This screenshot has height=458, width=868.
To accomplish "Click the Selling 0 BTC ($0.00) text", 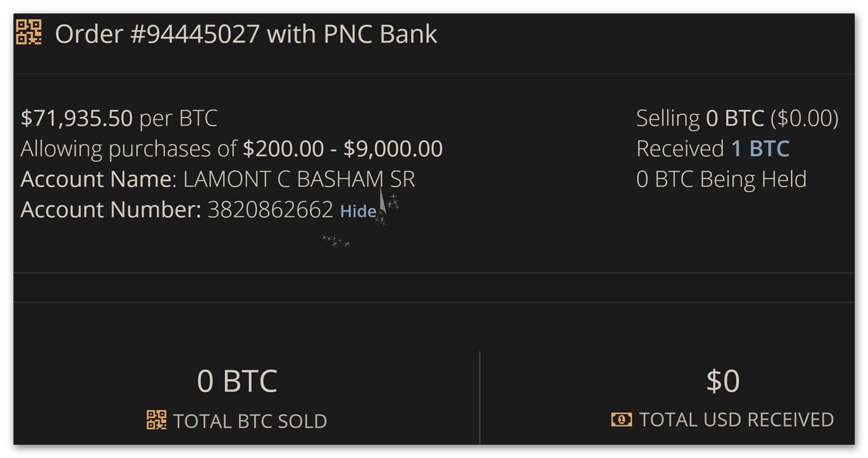I will tap(737, 118).
